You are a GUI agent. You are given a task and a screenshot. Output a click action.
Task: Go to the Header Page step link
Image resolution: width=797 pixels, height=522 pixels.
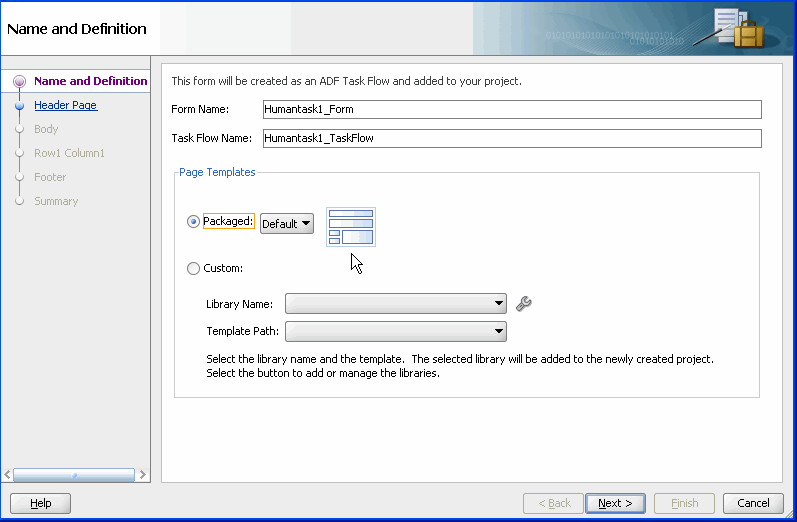pos(66,105)
